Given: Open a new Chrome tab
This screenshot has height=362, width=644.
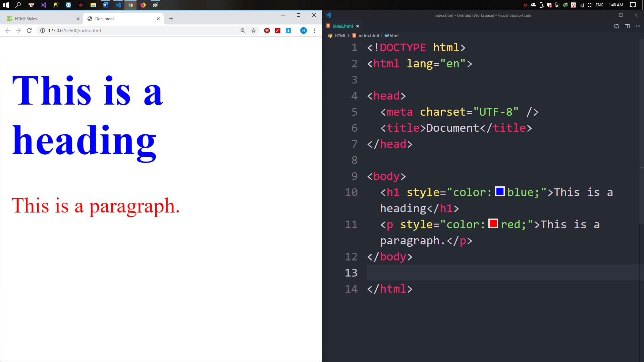Looking at the screenshot, I should 171,19.
